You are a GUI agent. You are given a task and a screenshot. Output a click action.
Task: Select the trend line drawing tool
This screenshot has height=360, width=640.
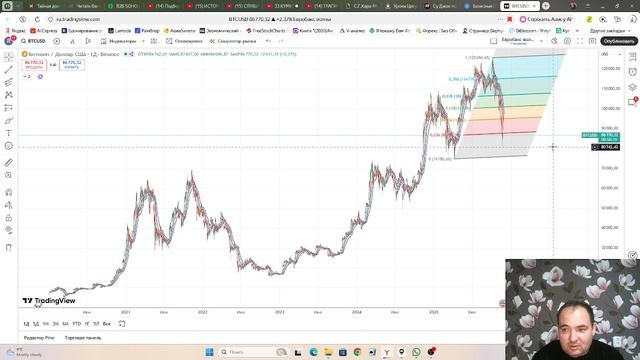point(9,70)
